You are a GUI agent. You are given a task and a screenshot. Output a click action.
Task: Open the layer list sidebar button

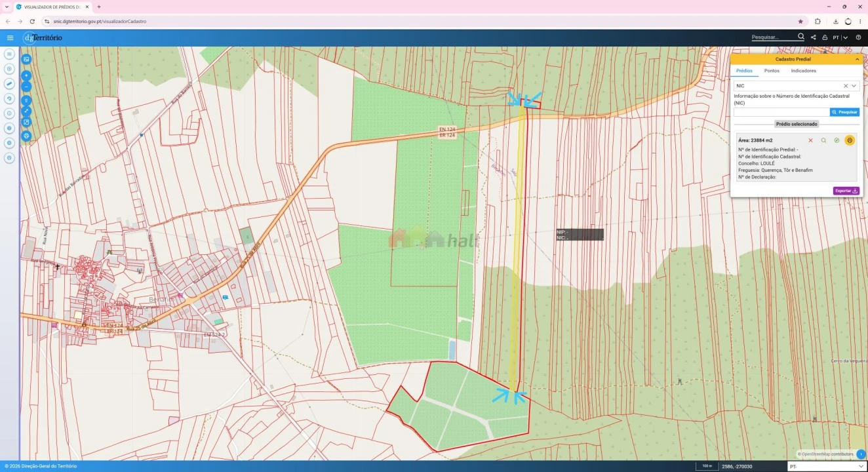(9, 54)
